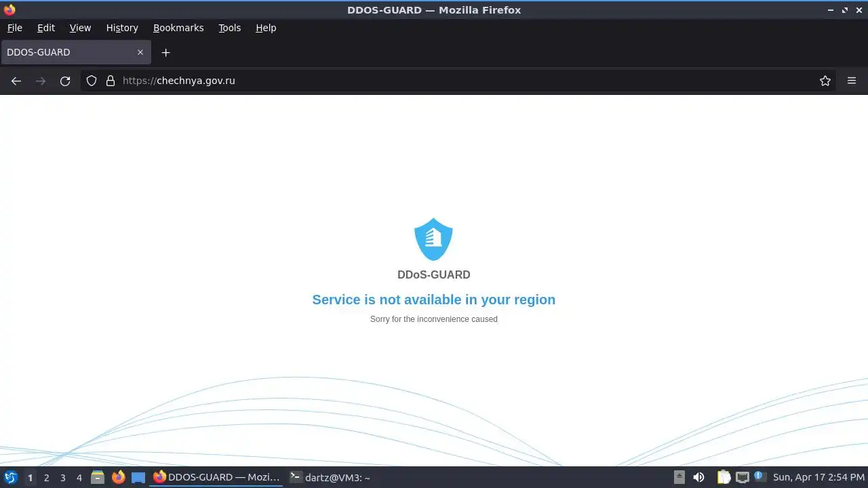Switch to DDOS-GUARD Firefox taskbar window
The height and width of the screenshot is (488, 868).
pyautogui.click(x=216, y=477)
